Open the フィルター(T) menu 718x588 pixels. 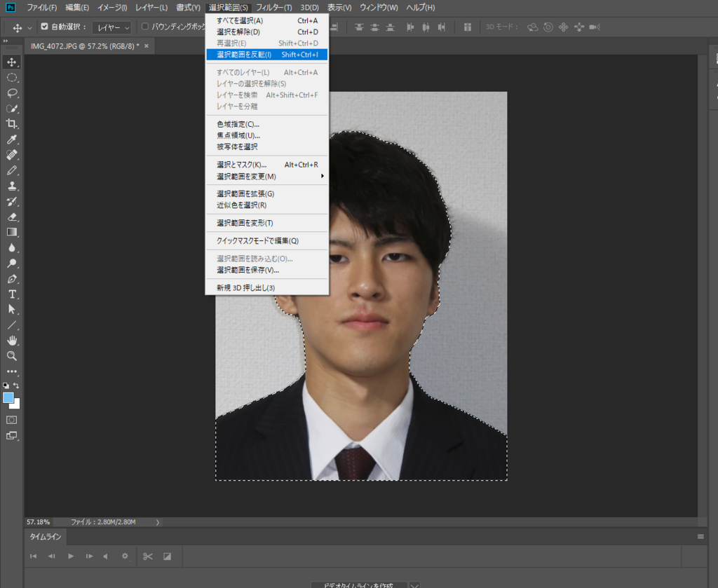[274, 8]
